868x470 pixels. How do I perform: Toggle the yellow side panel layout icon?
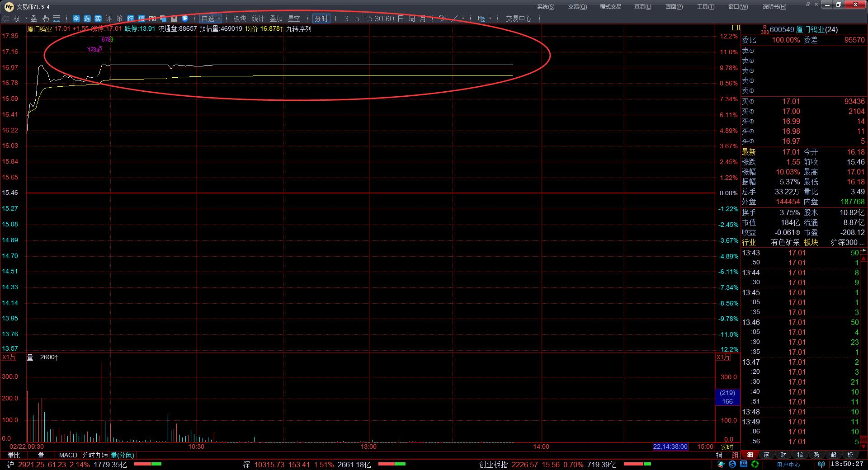[736, 28]
